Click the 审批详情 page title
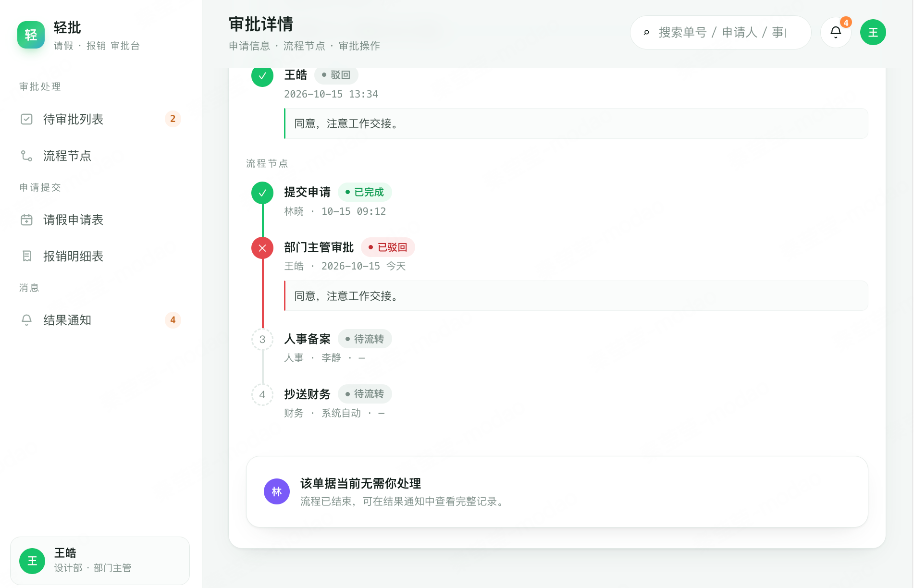Viewport: 914px width, 588px height. click(261, 24)
